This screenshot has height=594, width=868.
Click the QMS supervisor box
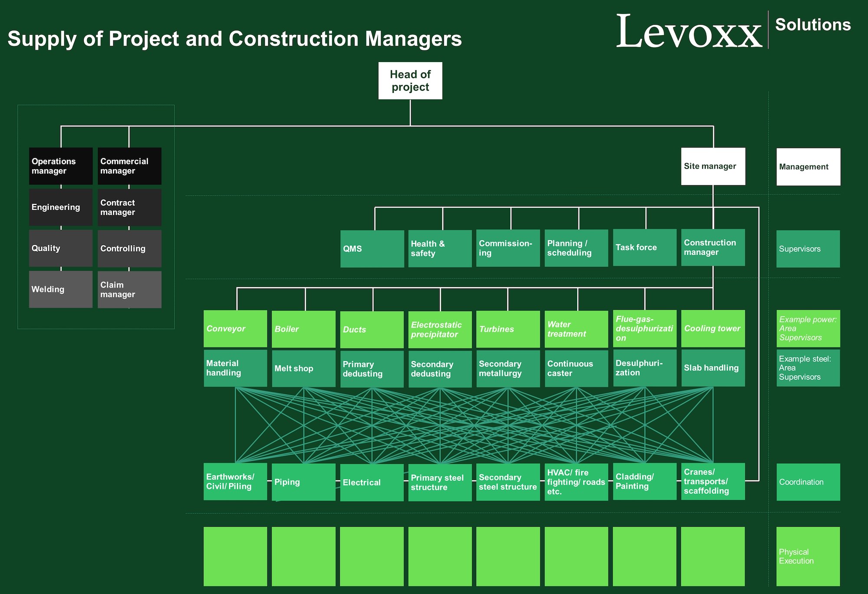pyautogui.click(x=372, y=249)
